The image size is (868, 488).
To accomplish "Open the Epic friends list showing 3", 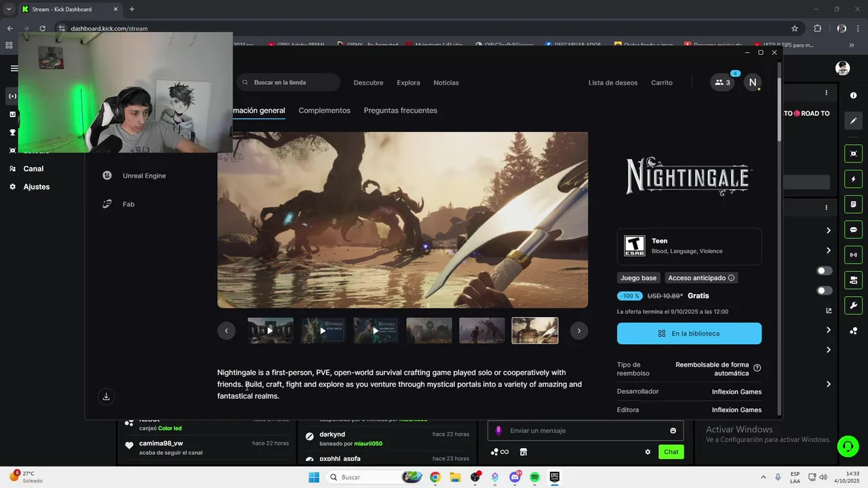I will click(x=722, y=83).
